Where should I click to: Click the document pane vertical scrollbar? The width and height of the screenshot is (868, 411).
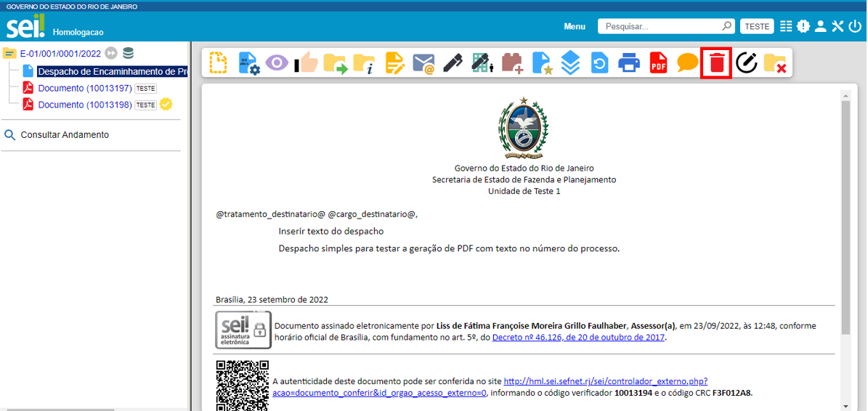coord(845,218)
